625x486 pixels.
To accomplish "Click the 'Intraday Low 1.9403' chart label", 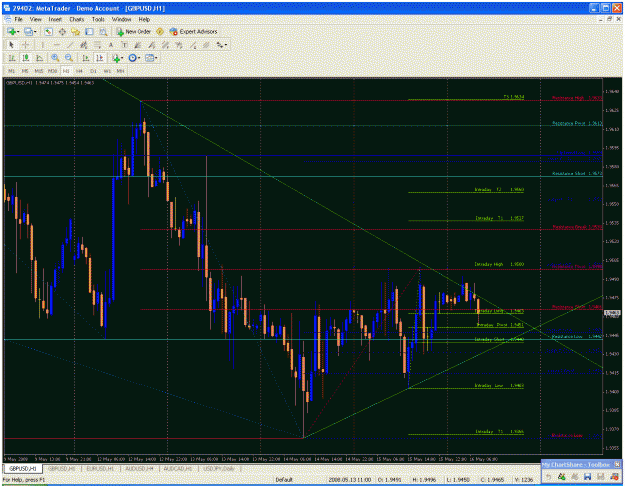I will pos(499,386).
